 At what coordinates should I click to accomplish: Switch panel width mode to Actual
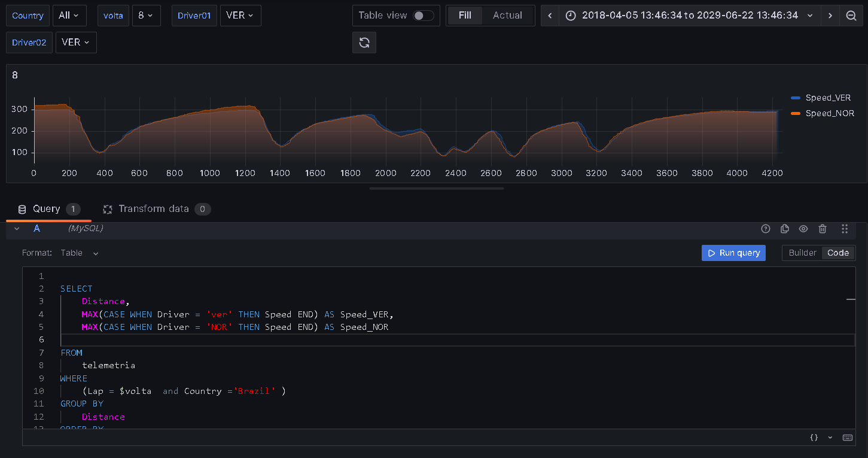[508, 15]
